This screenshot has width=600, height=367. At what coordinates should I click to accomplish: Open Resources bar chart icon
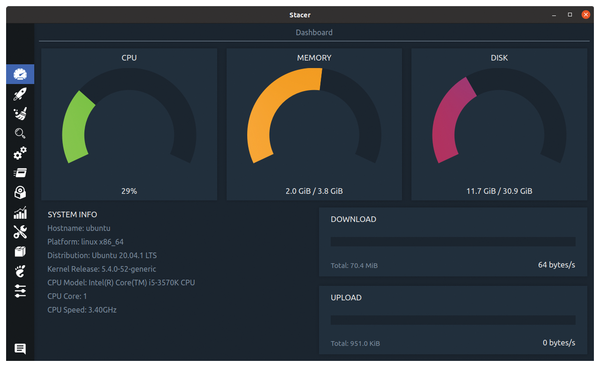coord(20,212)
